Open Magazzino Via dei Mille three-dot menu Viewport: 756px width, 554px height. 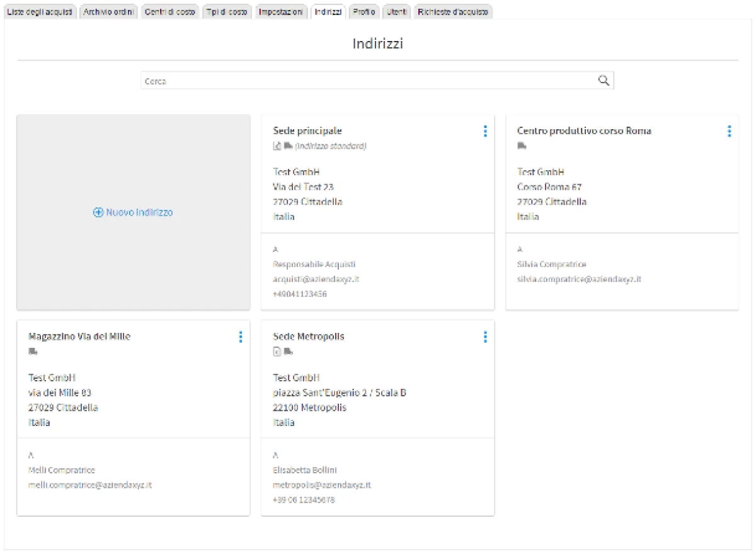click(x=241, y=337)
